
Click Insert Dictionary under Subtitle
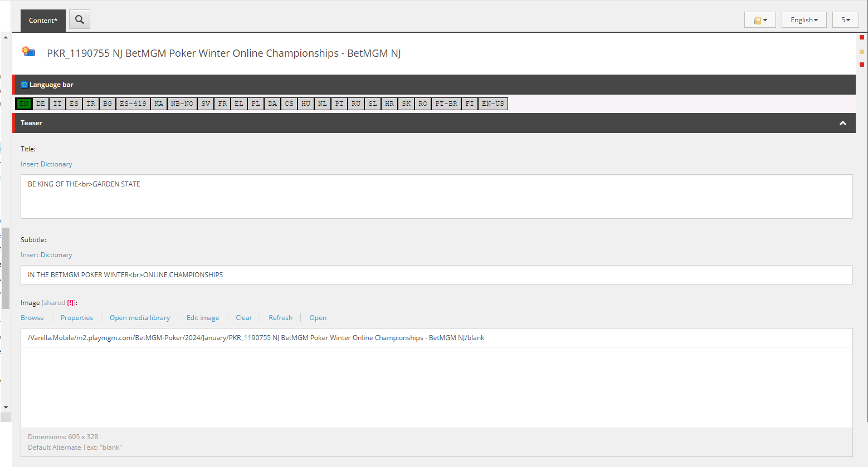46,255
